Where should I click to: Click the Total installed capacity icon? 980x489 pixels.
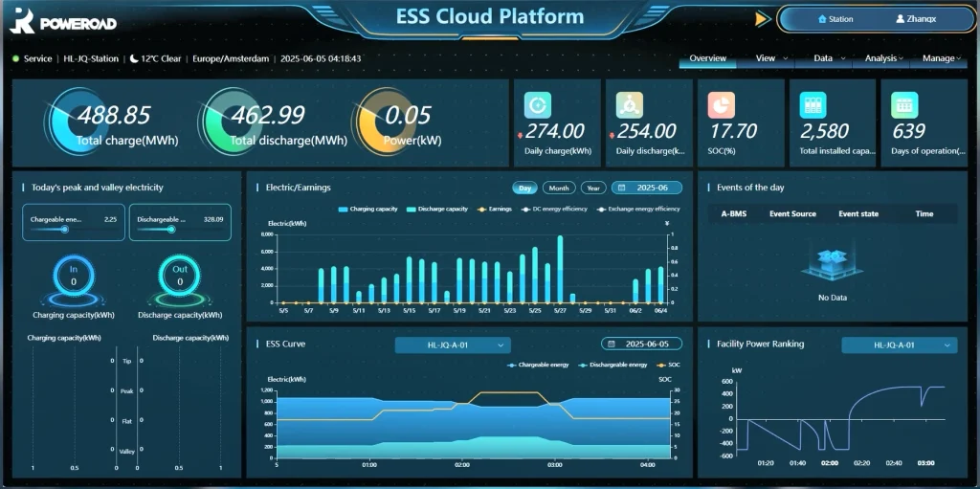pos(813,105)
